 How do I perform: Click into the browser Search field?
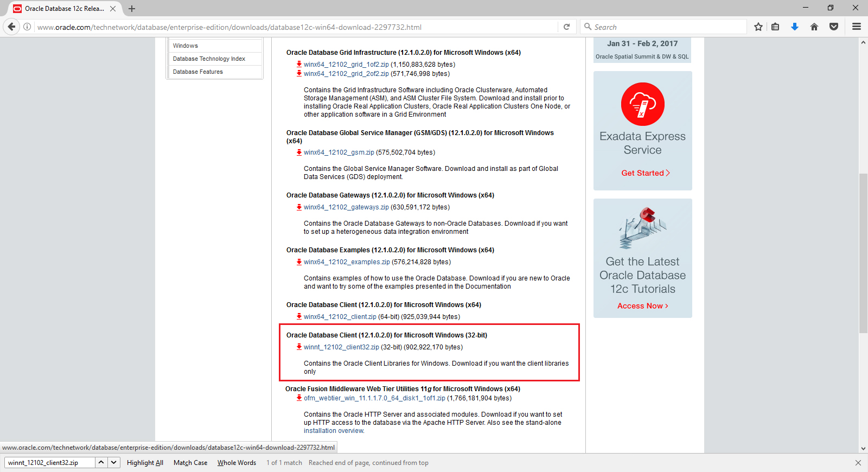pos(667,27)
